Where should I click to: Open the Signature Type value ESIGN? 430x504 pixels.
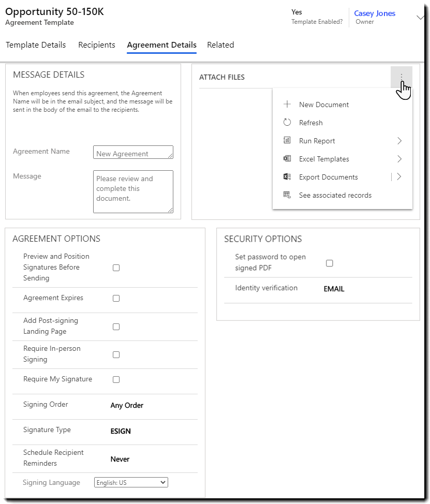click(x=121, y=431)
